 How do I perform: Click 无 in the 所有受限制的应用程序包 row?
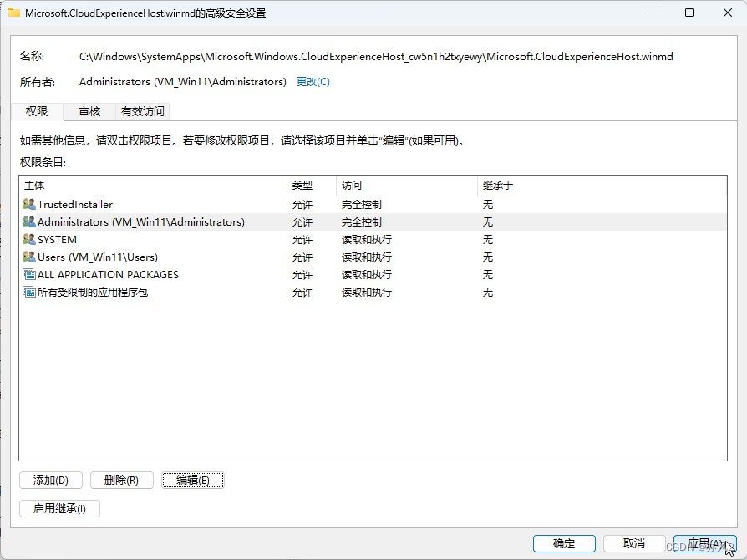tap(488, 293)
